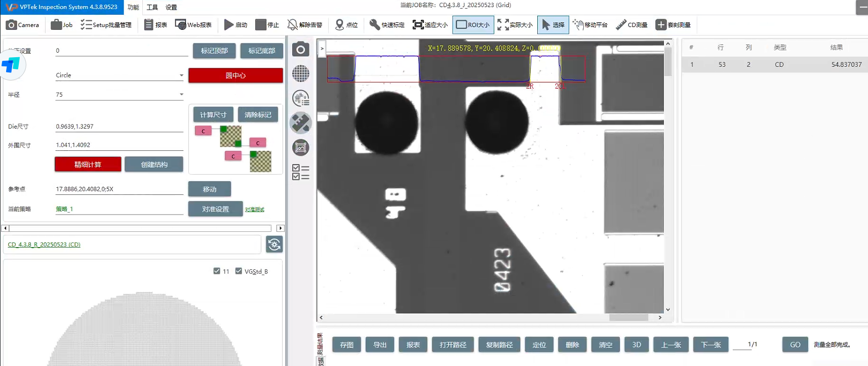Show the image at 实际大小

pos(515,25)
